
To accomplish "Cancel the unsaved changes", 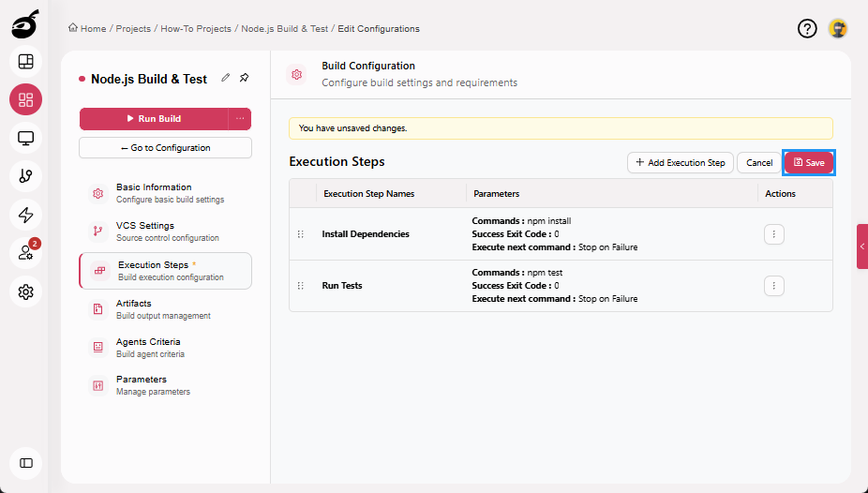I will pos(759,163).
